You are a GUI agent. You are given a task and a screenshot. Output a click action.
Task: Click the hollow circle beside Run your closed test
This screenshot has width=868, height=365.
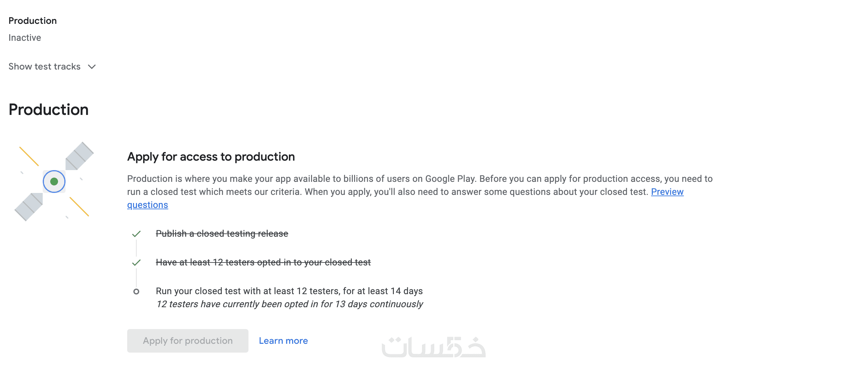136,292
